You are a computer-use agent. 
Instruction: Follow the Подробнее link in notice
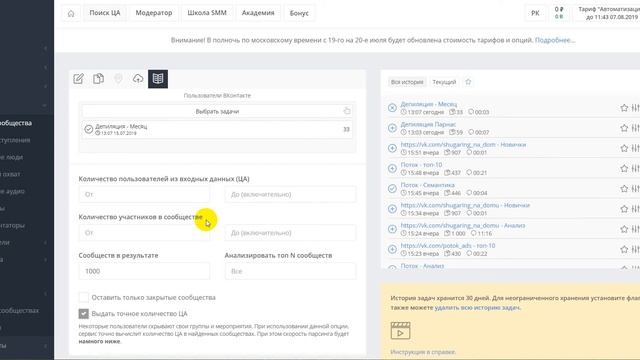(555, 40)
